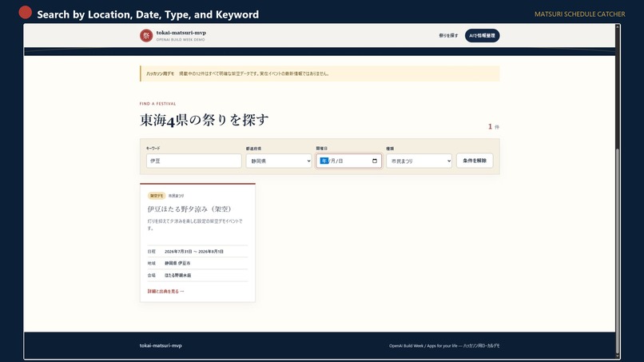Click the region text 静岡県 伊豆市
The image size is (644, 362).
pyautogui.click(x=177, y=264)
